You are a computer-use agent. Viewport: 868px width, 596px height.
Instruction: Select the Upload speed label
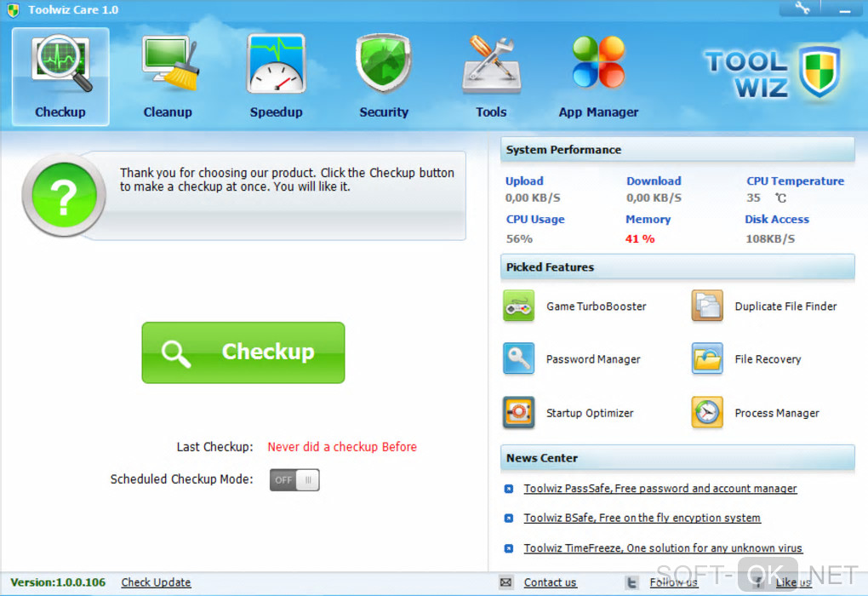click(x=524, y=181)
